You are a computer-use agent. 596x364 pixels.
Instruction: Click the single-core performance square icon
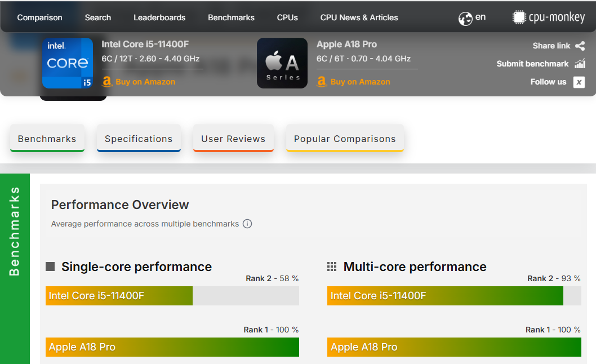point(50,267)
